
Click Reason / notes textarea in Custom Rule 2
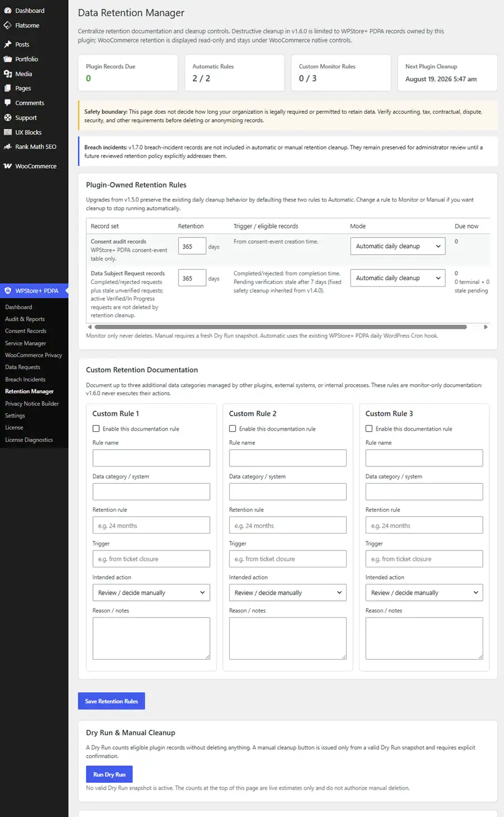[288, 638]
